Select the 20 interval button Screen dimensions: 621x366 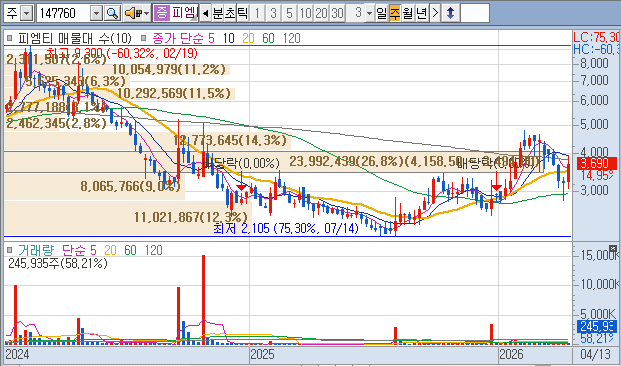321,13
